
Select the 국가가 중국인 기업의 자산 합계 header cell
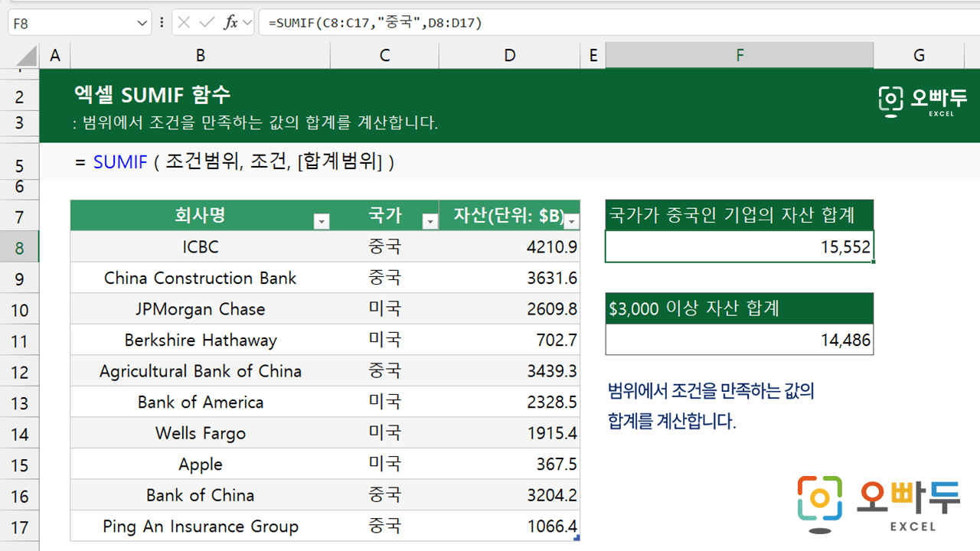click(x=740, y=215)
